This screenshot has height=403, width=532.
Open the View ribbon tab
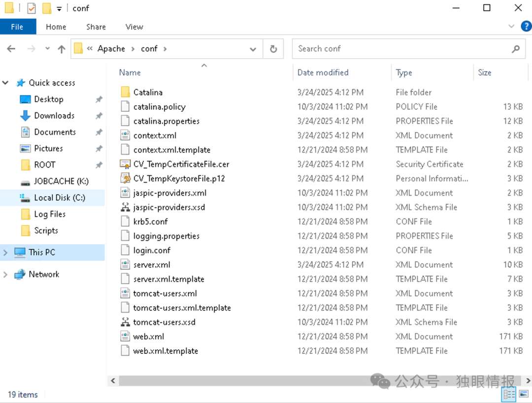(134, 27)
